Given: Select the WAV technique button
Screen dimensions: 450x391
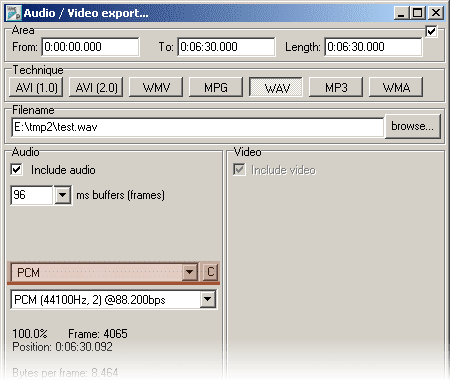Looking at the screenshot, I should (x=276, y=88).
